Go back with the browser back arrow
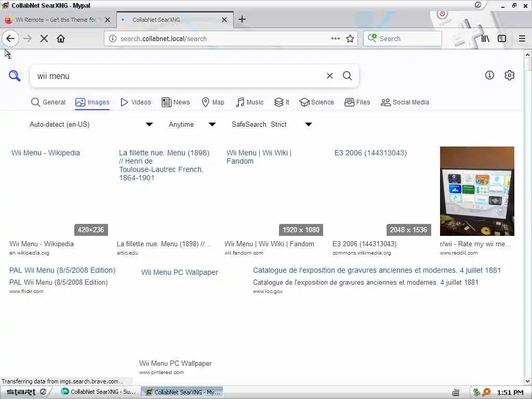Screen dimensions: 532x399 point(10,38)
